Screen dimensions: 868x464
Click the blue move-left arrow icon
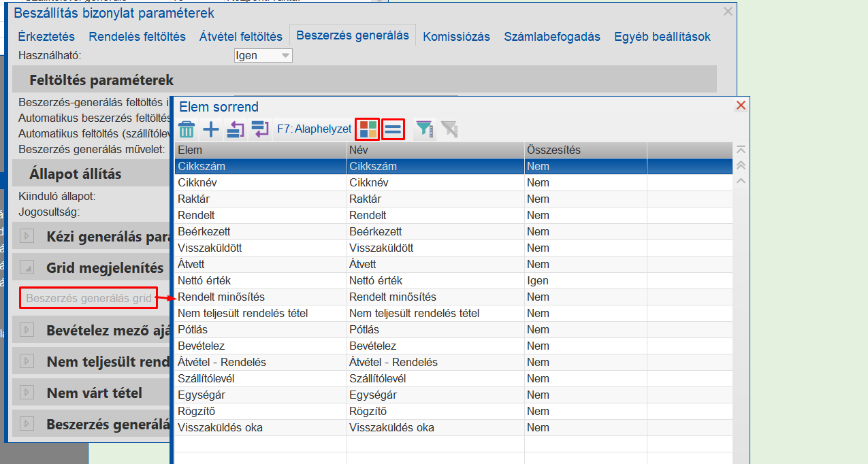point(235,129)
